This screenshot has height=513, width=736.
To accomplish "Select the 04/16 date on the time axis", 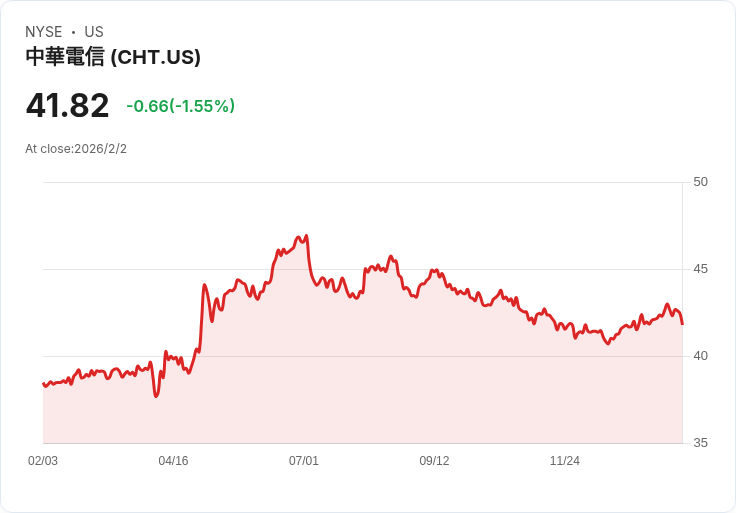I will 173,461.
